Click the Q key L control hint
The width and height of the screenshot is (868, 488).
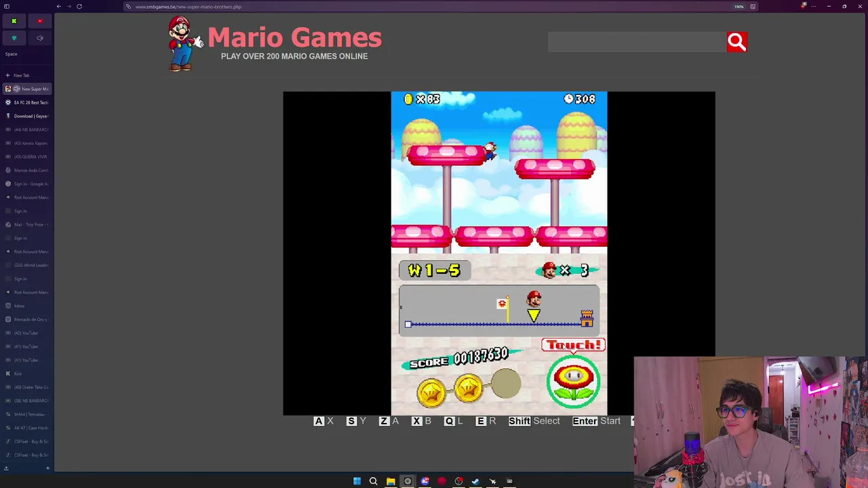(x=454, y=421)
